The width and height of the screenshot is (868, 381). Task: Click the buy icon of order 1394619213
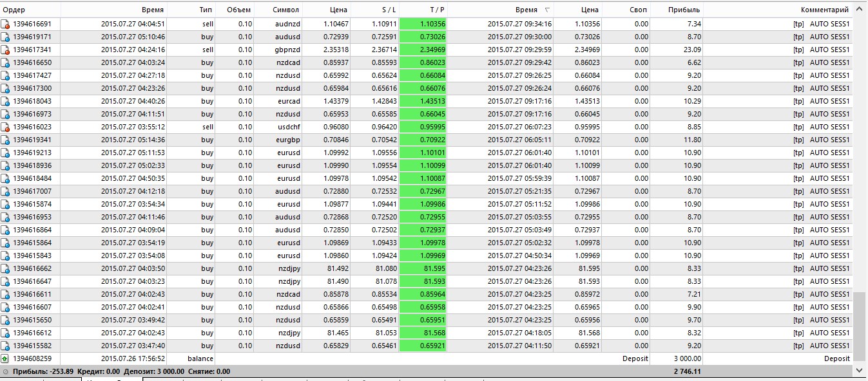click(x=6, y=153)
